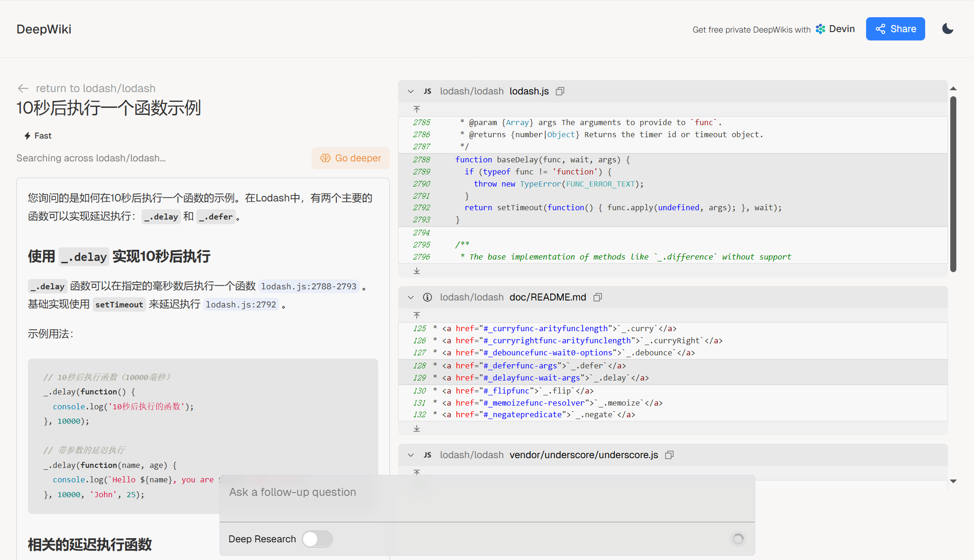Collapse the lodash.js code panel
This screenshot has width=974, height=560.
411,91
